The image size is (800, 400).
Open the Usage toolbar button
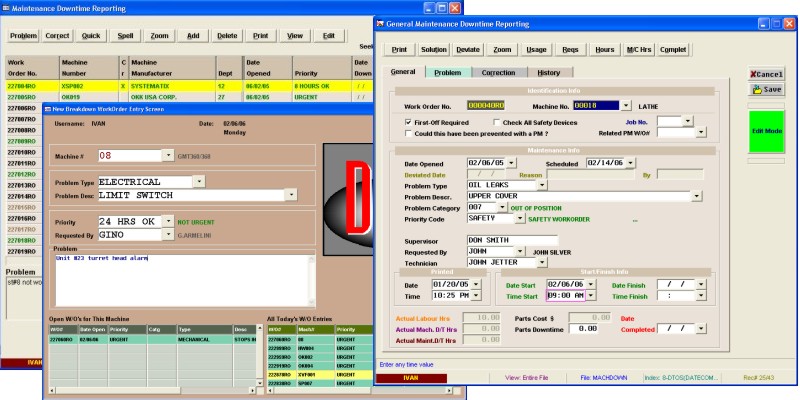536,48
